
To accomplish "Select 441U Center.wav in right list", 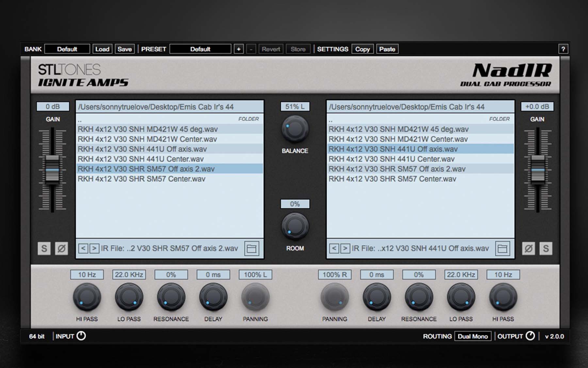I will point(421,159).
